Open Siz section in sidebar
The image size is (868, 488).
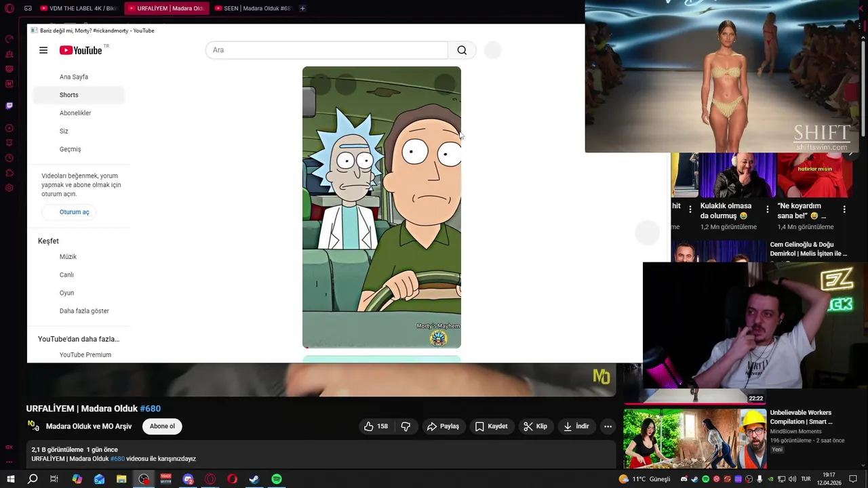[79, 131]
